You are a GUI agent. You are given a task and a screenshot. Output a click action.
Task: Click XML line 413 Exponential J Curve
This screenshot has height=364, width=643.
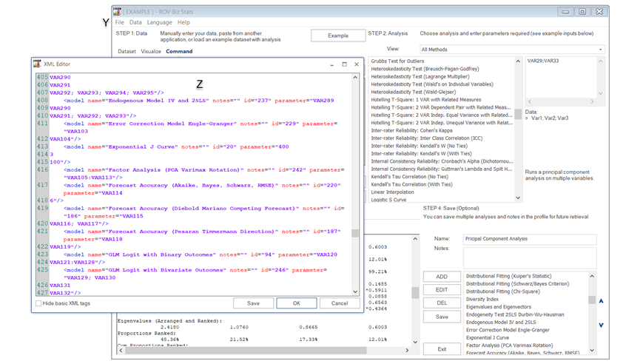click(x=176, y=146)
